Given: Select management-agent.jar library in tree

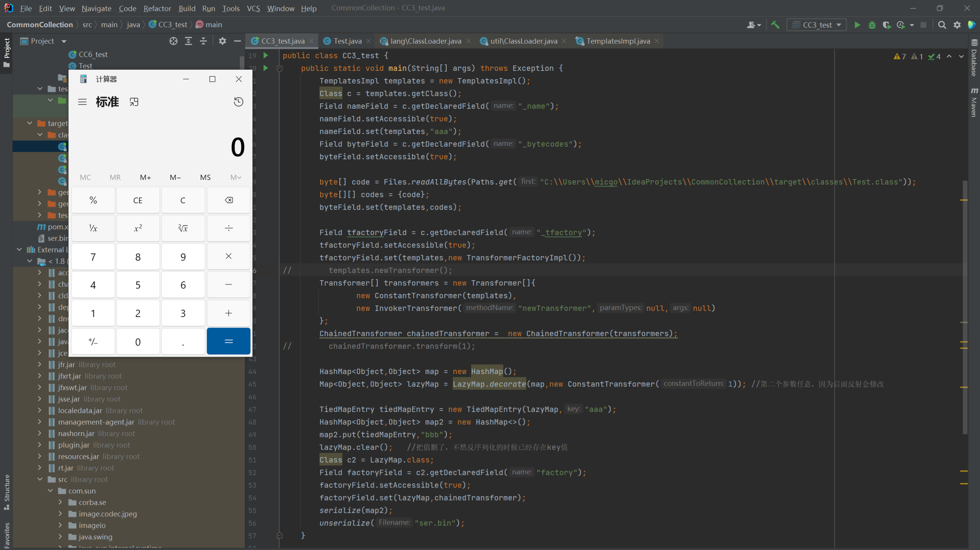Looking at the screenshot, I should pos(96,422).
